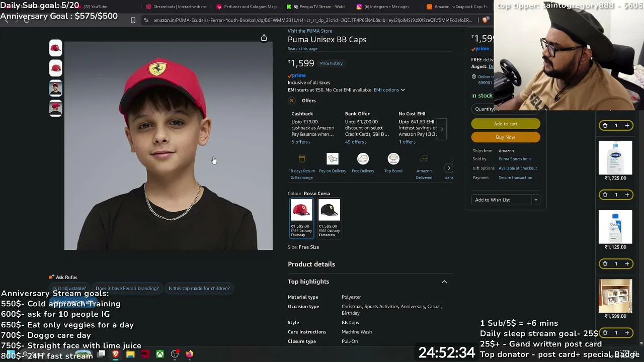Image resolution: width=644 pixels, height=362 pixels.
Task: Ask Rufus 'Does it have Ferrari branding?'
Action: click(x=127, y=289)
